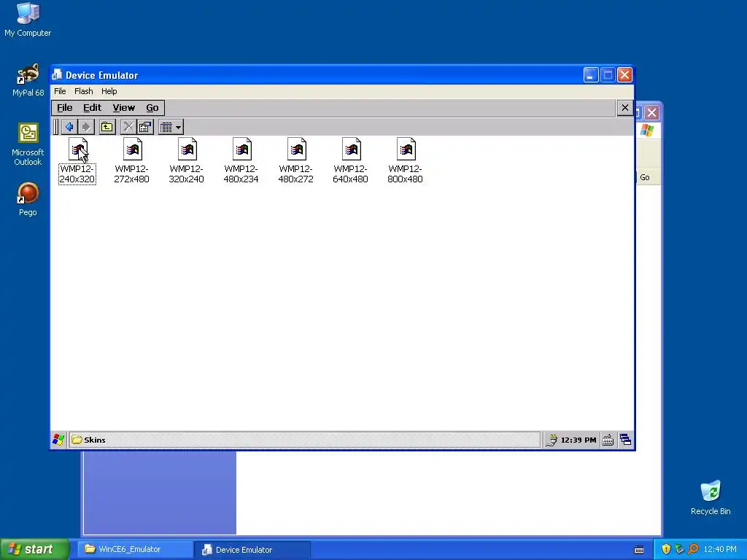Open the Pego desktop shortcut
Image resolution: width=747 pixels, height=560 pixels.
pos(28,199)
